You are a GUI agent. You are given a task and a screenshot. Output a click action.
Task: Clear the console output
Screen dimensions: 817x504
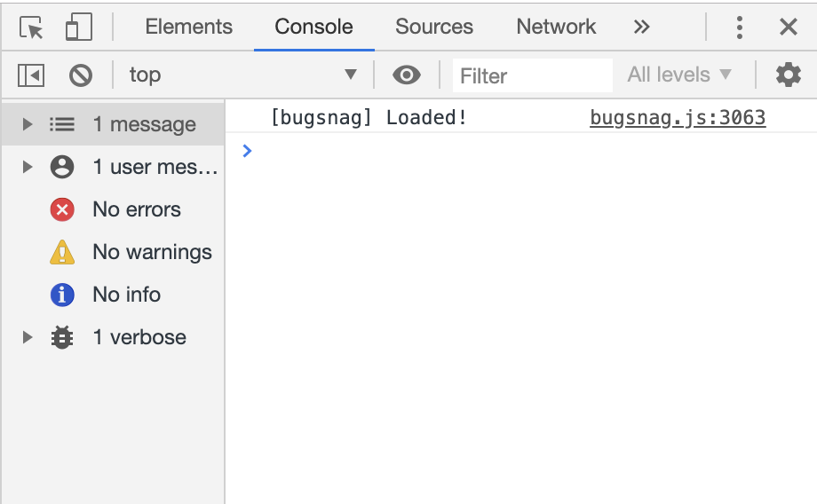tap(81, 75)
